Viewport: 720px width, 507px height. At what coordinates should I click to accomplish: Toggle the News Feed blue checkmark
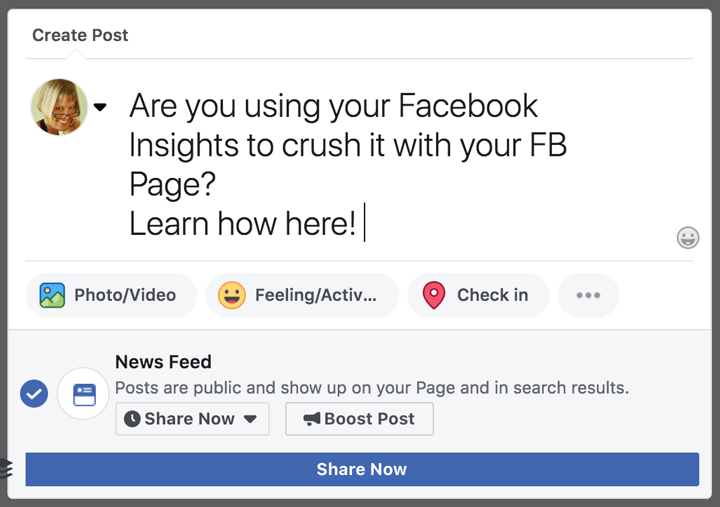(x=34, y=394)
